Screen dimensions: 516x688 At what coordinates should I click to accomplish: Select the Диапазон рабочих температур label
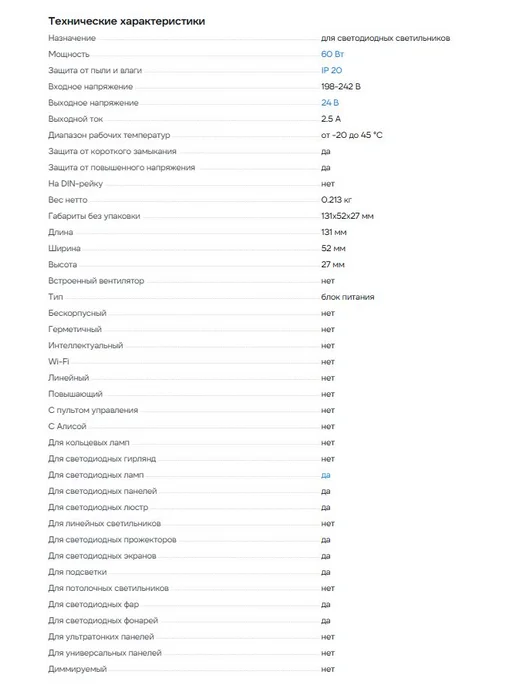point(109,135)
